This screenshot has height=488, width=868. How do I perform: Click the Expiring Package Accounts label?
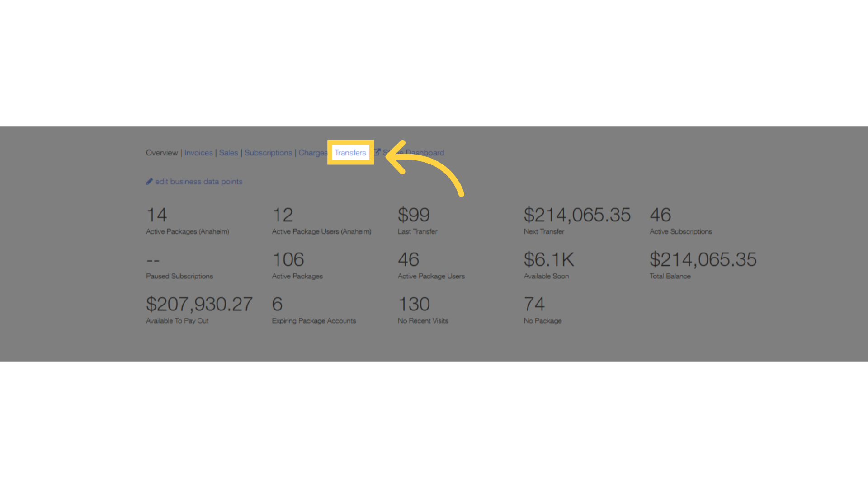click(314, 321)
